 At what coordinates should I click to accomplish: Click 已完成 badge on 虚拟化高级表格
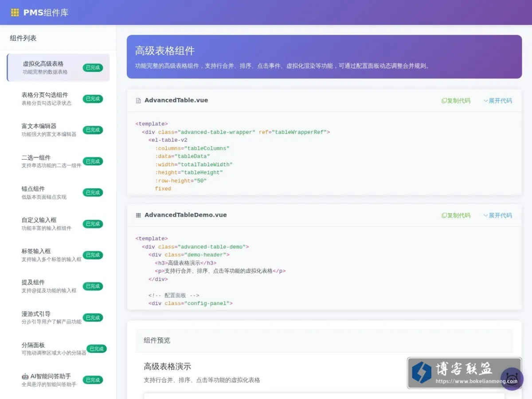[x=93, y=67]
